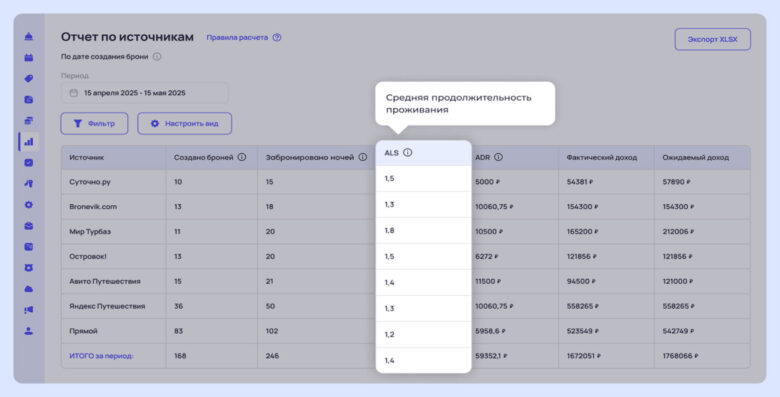Select the Прямой source row
The width and height of the screenshot is (780, 397).
coord(405,331)
